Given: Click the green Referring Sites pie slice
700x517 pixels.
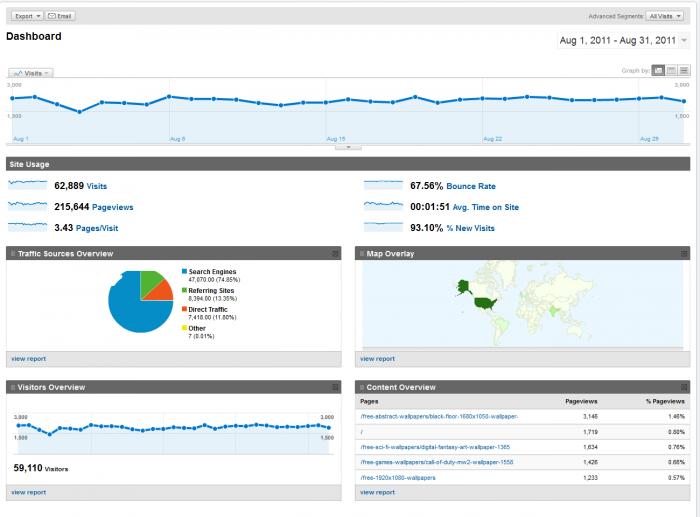Looking at the screenshot, I should (150, 280).
